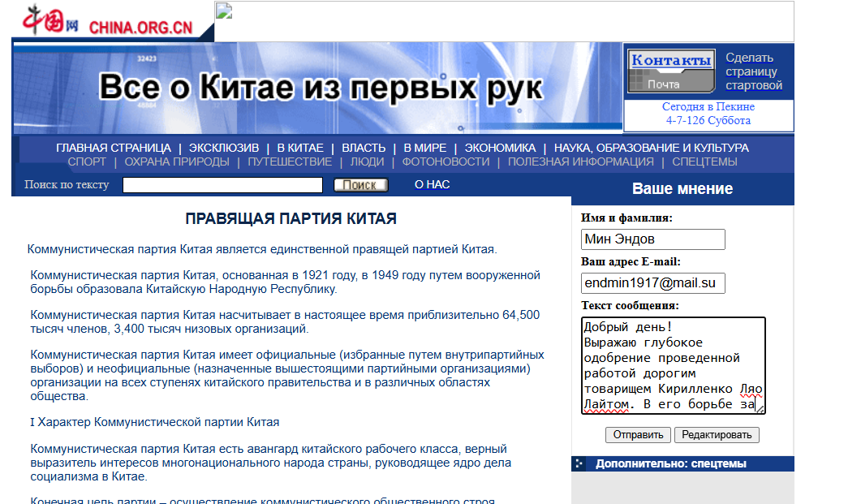Click the 'Имя и фамилия:' label
The height and width of the screenshot is (504, 861).
click(626, 218)
